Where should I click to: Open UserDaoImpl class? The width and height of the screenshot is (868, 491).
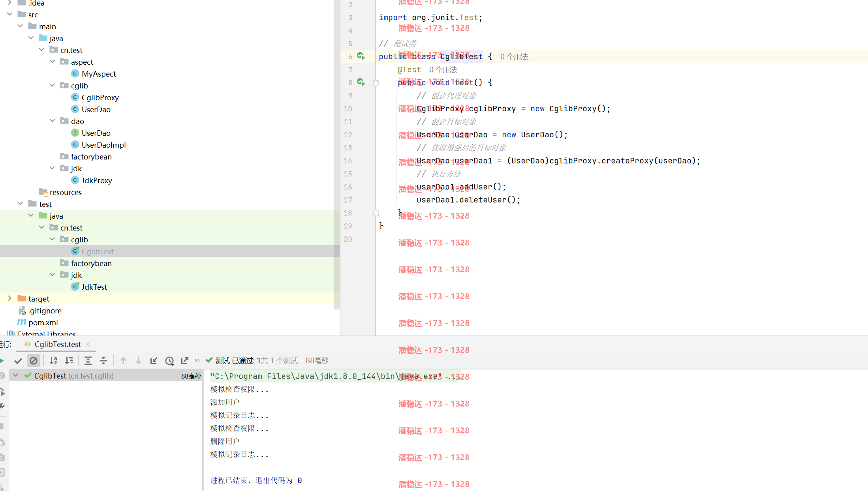coord(98,145)
